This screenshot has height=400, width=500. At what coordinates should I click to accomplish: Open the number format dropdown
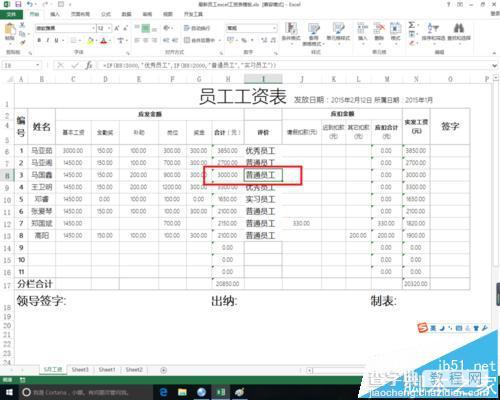[274, 28]
